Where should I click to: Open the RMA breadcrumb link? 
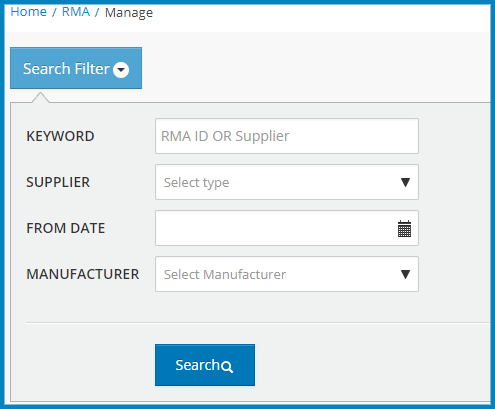click(x=76, y=12)
